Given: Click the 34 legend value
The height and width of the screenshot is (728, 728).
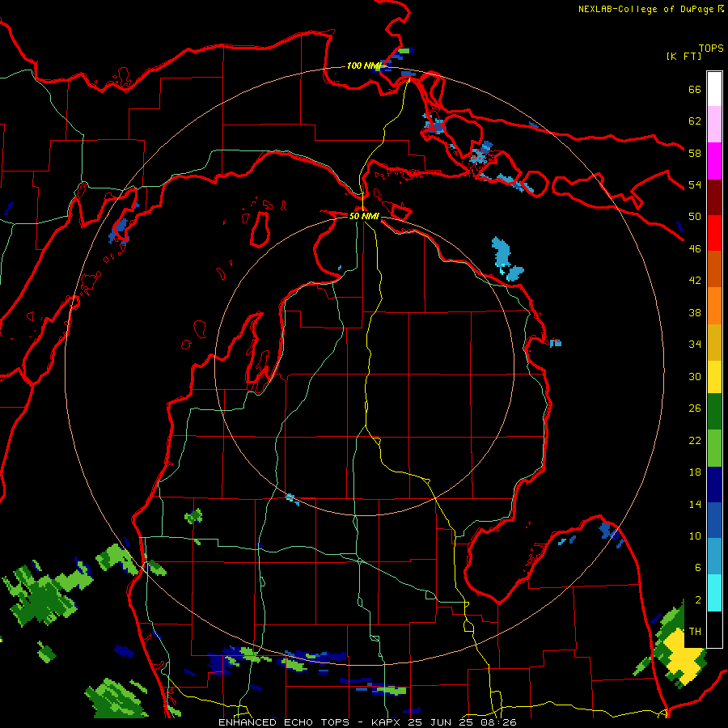Looking at the screenshot, I should pos(695,344).
